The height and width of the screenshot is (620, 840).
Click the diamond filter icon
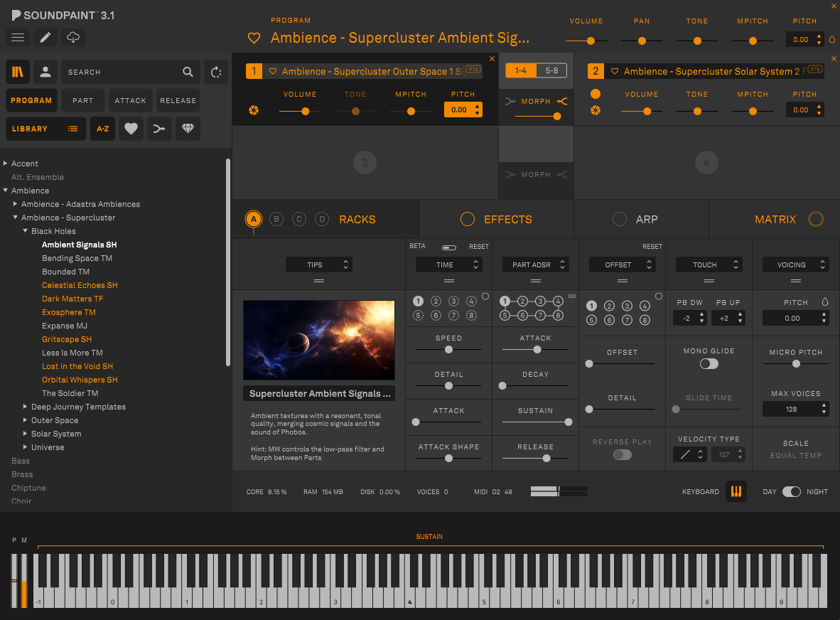(x=188, y=129)
